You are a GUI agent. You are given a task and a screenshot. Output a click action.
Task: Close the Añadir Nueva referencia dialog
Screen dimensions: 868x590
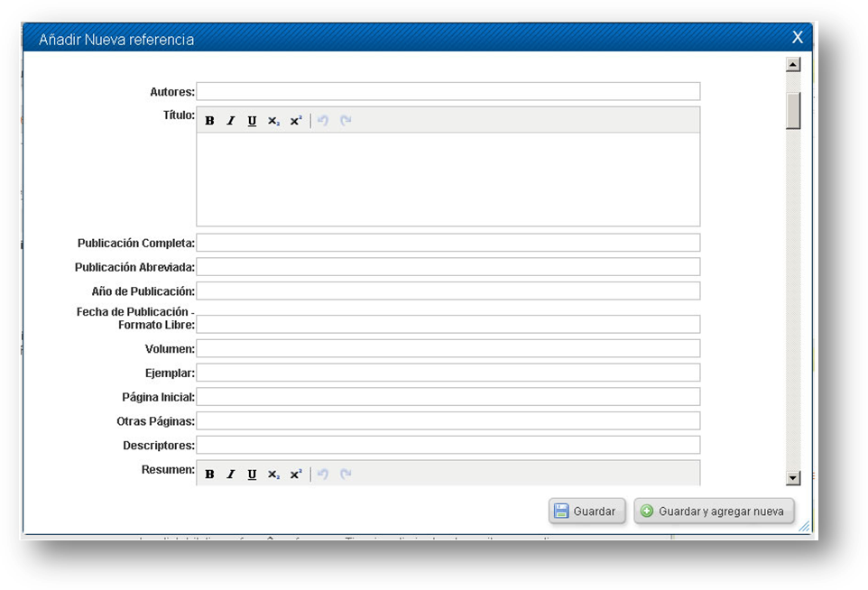797,37
